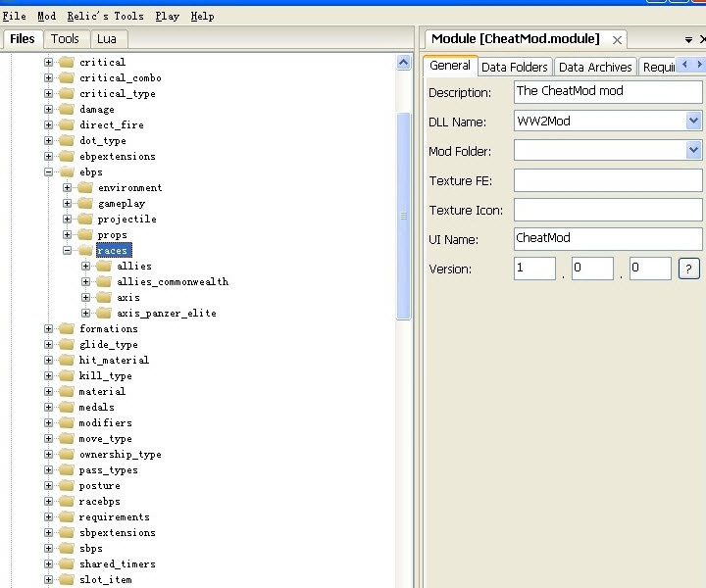The height and width of the screenshot is (588, 706).
Task: Collapse the ebps tree node
Action: point(48,171)
